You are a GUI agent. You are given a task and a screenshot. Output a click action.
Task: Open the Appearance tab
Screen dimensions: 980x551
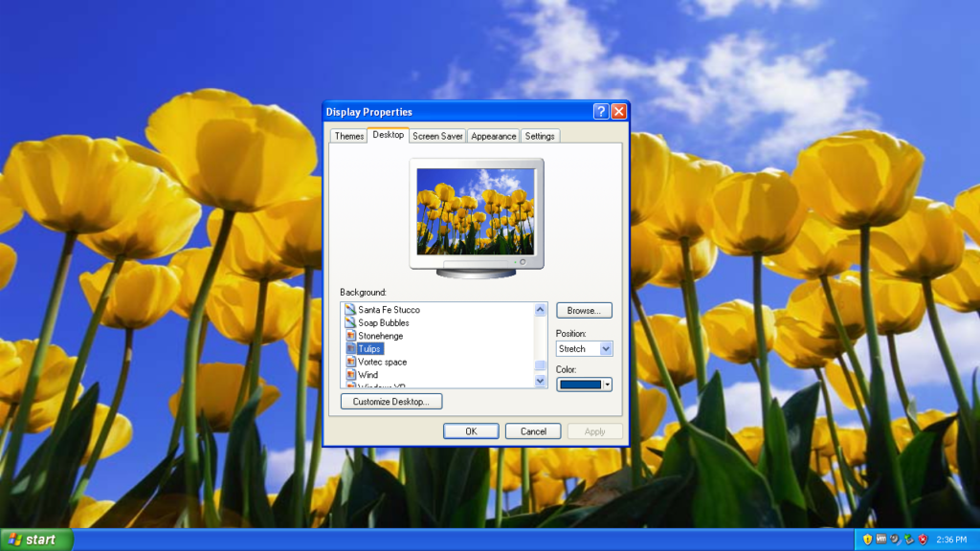493,136
